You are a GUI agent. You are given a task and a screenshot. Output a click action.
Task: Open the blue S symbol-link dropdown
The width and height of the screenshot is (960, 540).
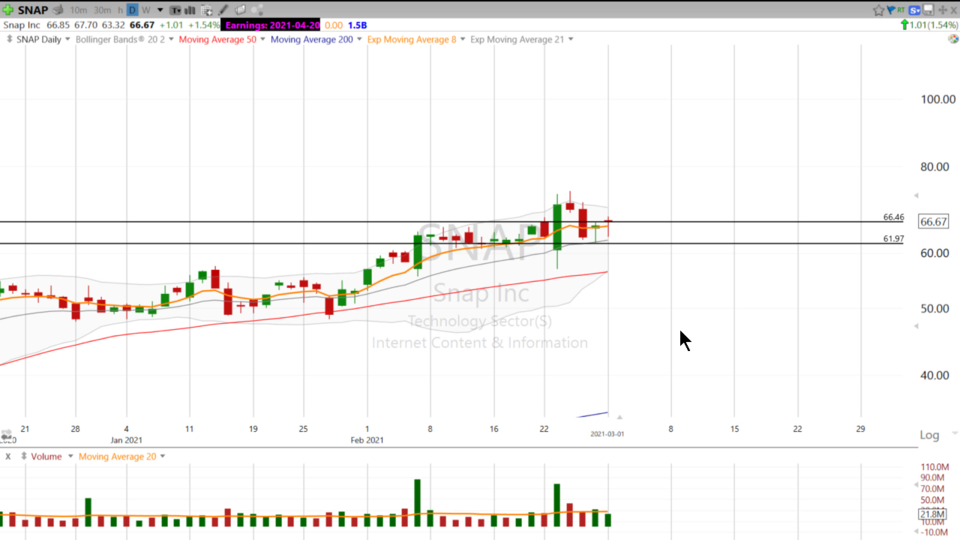click(915, 10)
